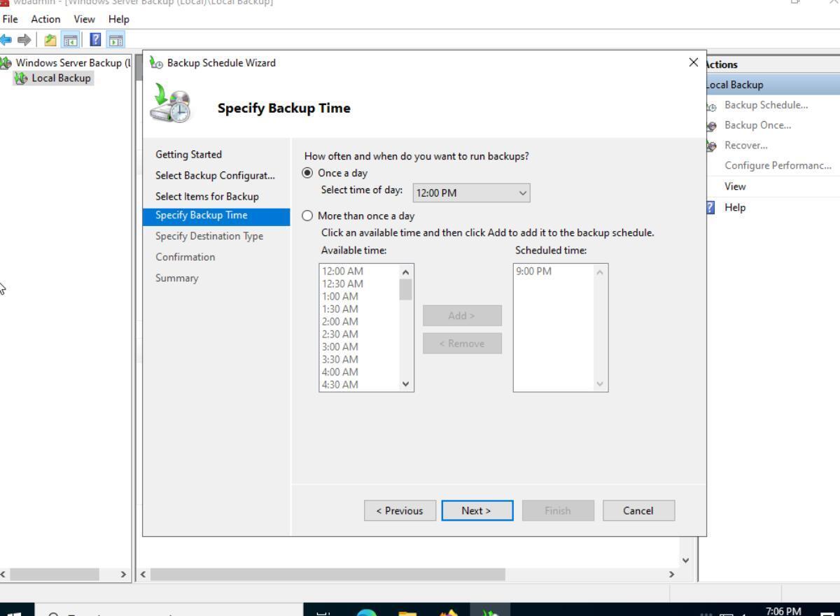Select the 2:30 AM available time
840x616 pixels.
click(x=340, y=334)
